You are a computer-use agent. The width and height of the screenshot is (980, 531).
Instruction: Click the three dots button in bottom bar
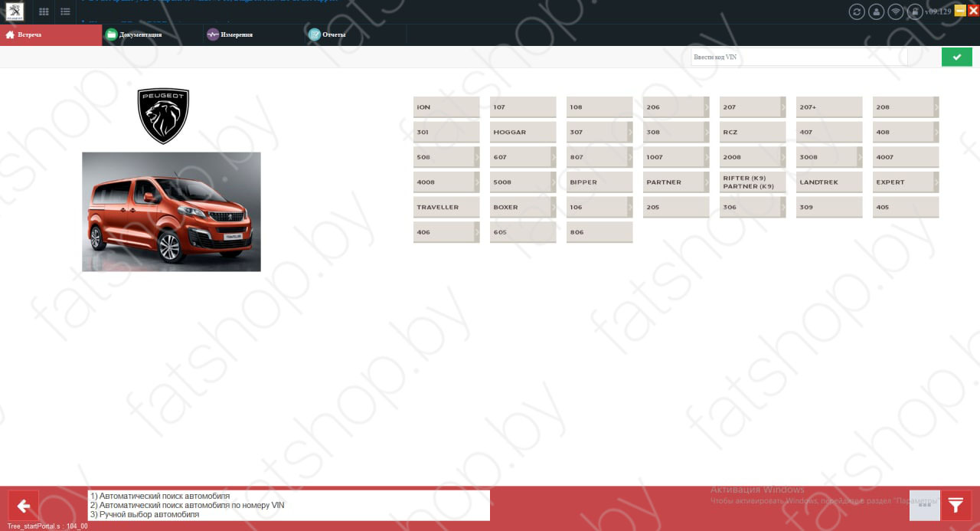[x=924, y=506]
